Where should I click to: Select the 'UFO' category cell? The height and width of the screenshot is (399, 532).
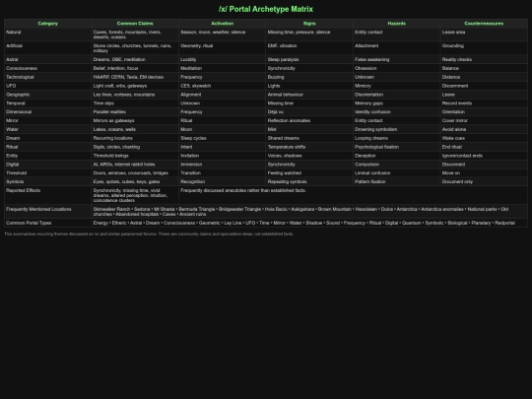coord(48,86)
